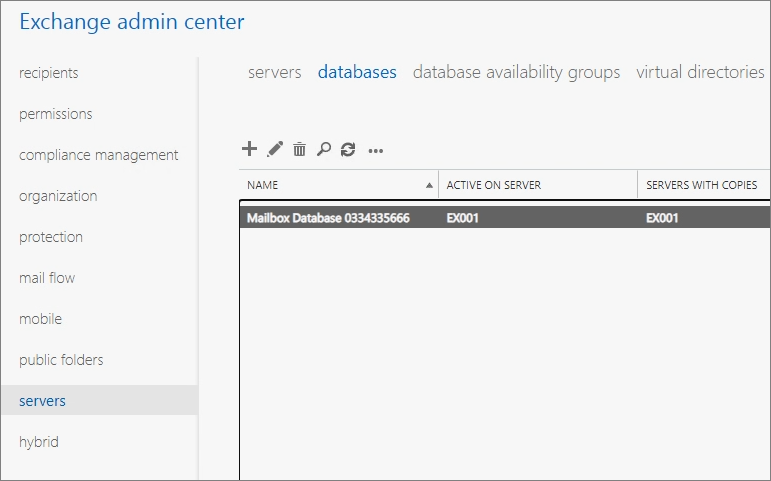Image resolution: width=771 pixels, height=481 pixels.
Task: Open permissions in the sidebar
Action: coord(56,114)
